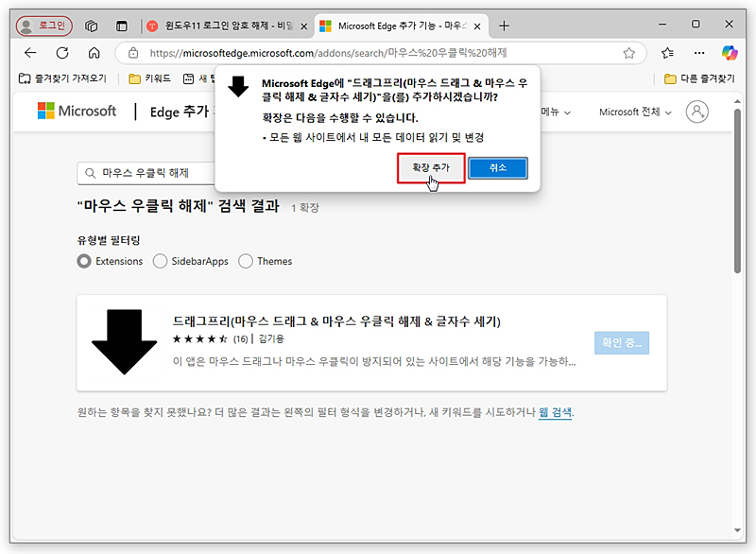Click the scrollbar down arrow
The image size is (756, 554).
737,529
